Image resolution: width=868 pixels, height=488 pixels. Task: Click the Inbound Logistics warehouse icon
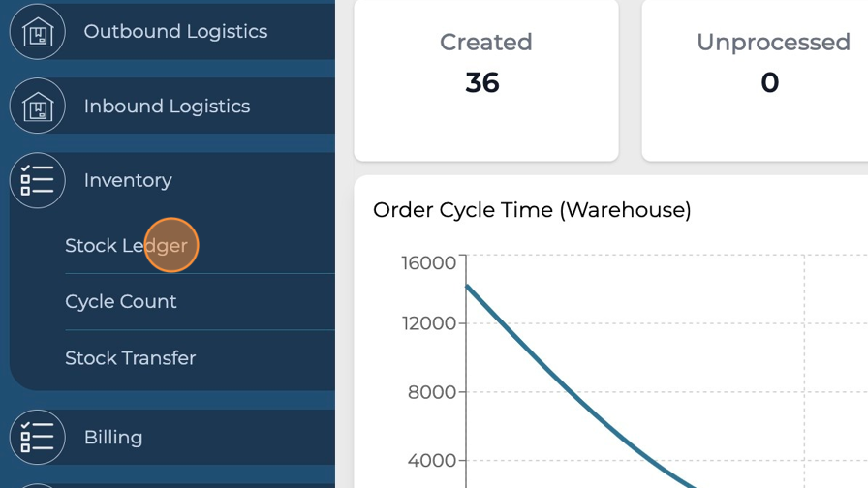pyautogui.click(x=37, y=107)
